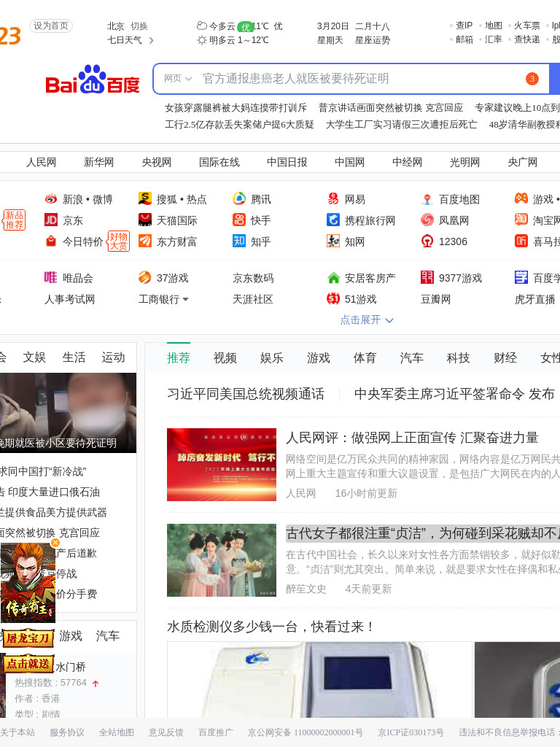
Task: Expand the 工商银行 dropdown arrow
Action: (186, 299)
